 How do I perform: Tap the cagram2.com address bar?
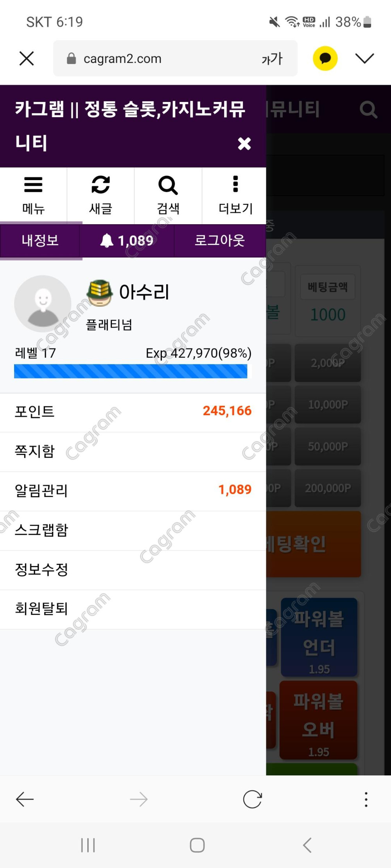click(x=175, y=59)
